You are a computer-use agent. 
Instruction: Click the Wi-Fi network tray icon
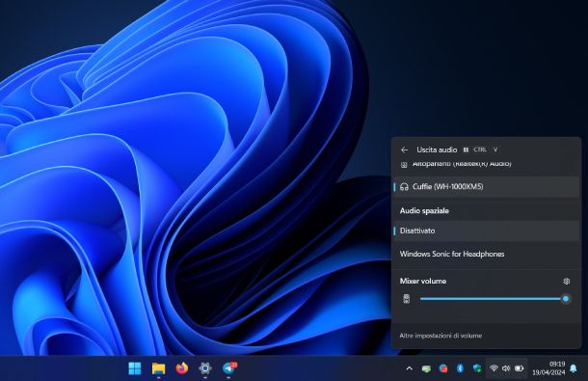494,368
